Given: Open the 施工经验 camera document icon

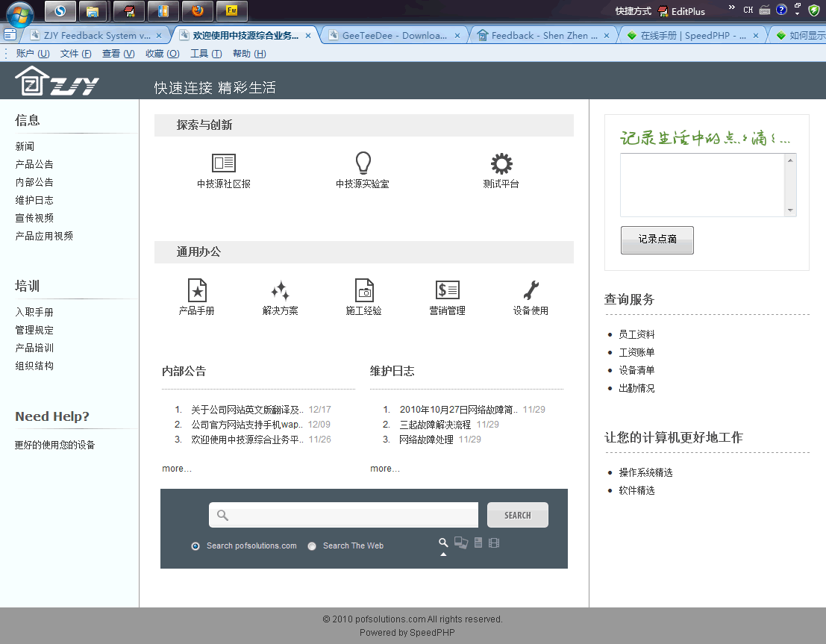Looking at the screenshot, I should (x=364, y=290).
